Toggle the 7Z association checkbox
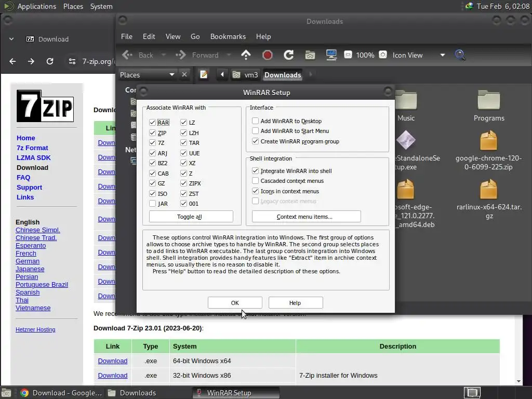 [152, 143]
